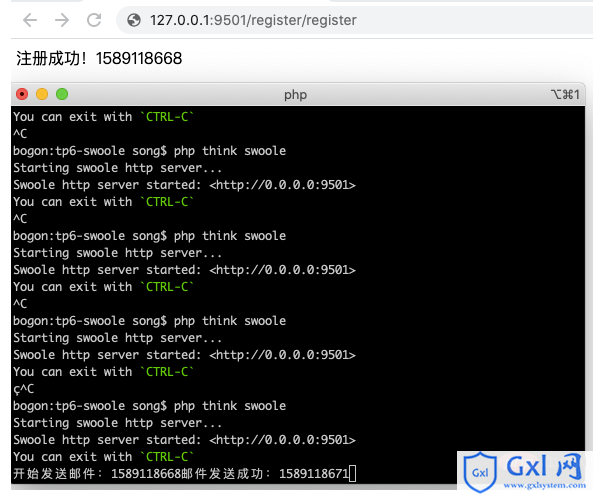This screenshot has width=597, height=495.
Task: Select the 邮件发送成功: 1589118671 text
Action: (265, 474)
